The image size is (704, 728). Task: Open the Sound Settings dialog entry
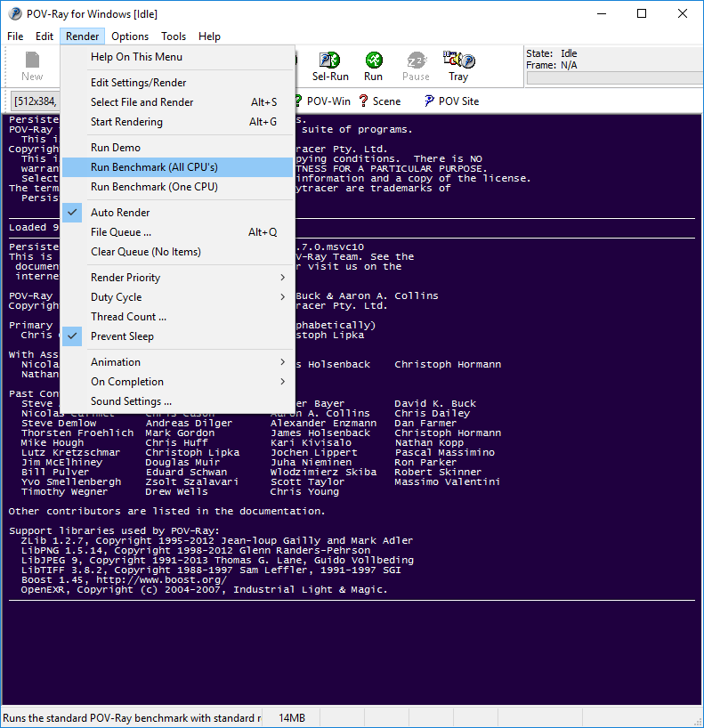(178, 401)
